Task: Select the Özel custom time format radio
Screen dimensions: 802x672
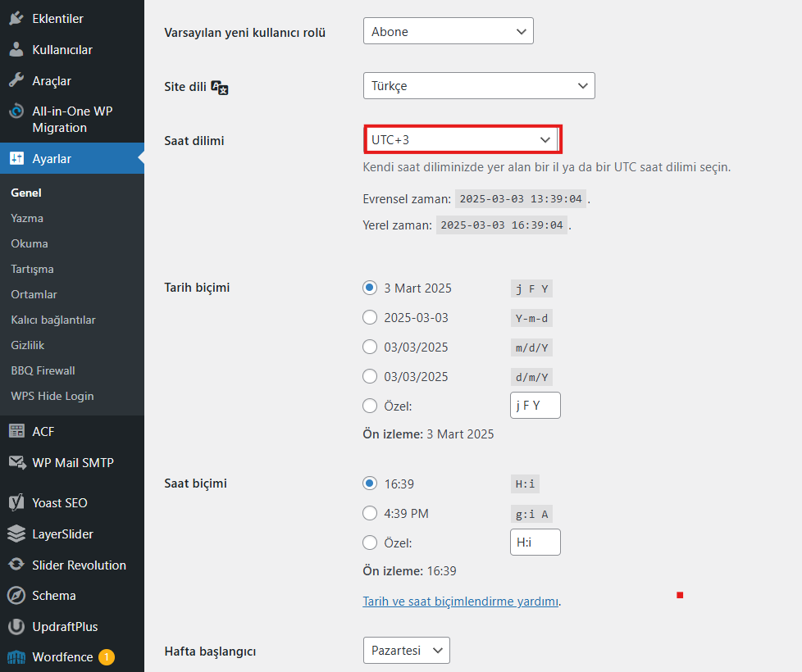Action: pos(370,543)
